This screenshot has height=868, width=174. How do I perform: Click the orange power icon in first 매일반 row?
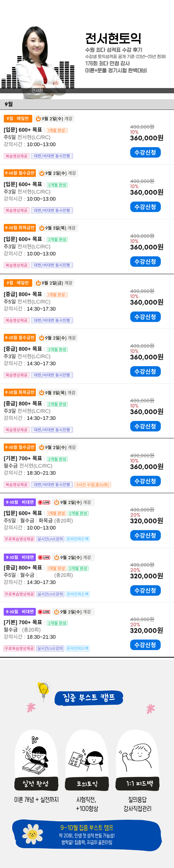click(38, 119)
